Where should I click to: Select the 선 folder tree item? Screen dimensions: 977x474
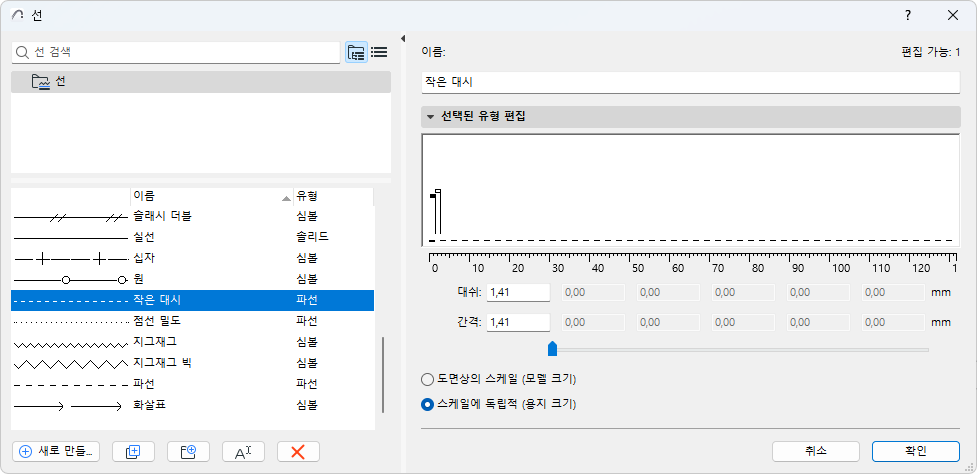(x=201, y=82)
